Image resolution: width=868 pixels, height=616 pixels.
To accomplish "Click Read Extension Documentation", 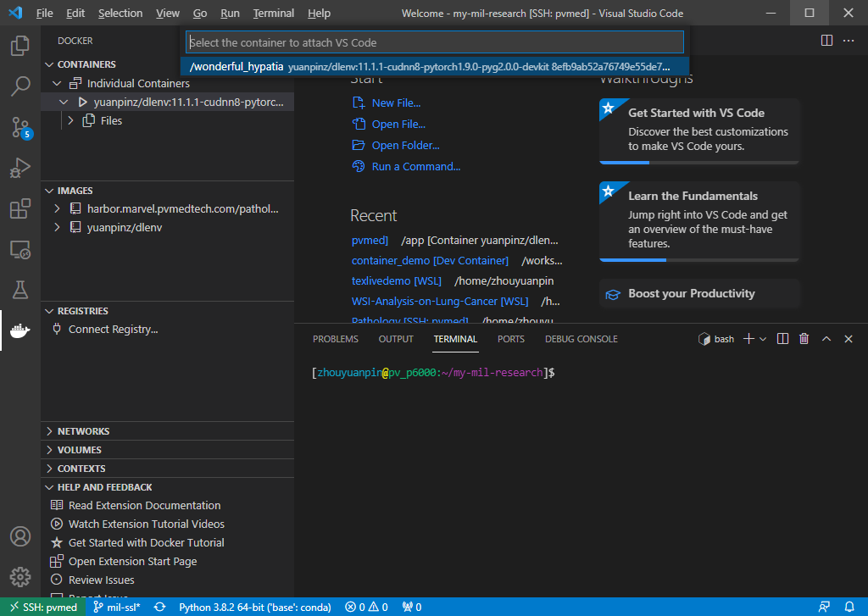I will [x=144, y=505].
